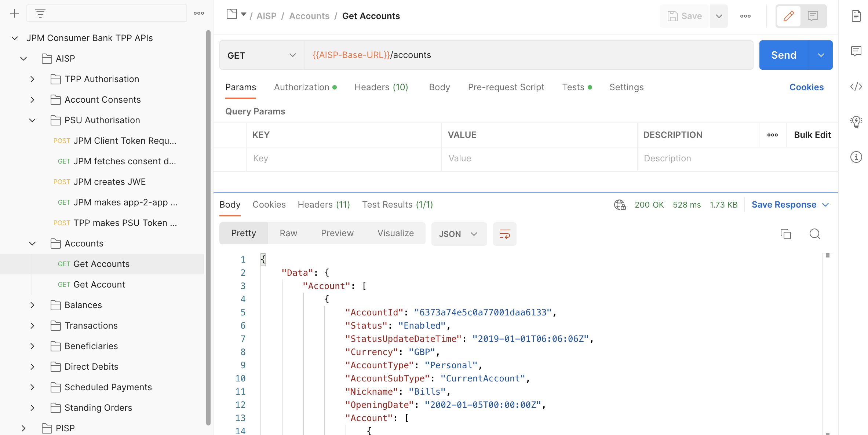Collapse the Accounts folder chevron

pos(32,244)
